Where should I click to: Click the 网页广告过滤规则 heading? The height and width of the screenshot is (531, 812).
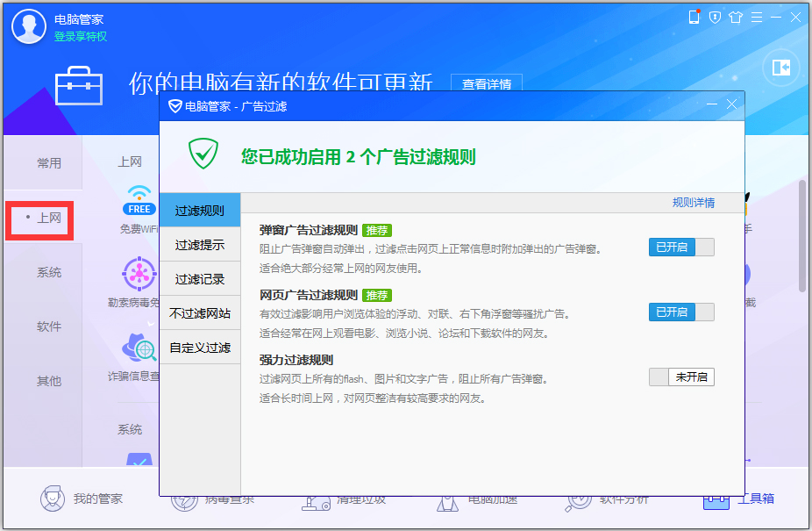(x=309, y=295)
